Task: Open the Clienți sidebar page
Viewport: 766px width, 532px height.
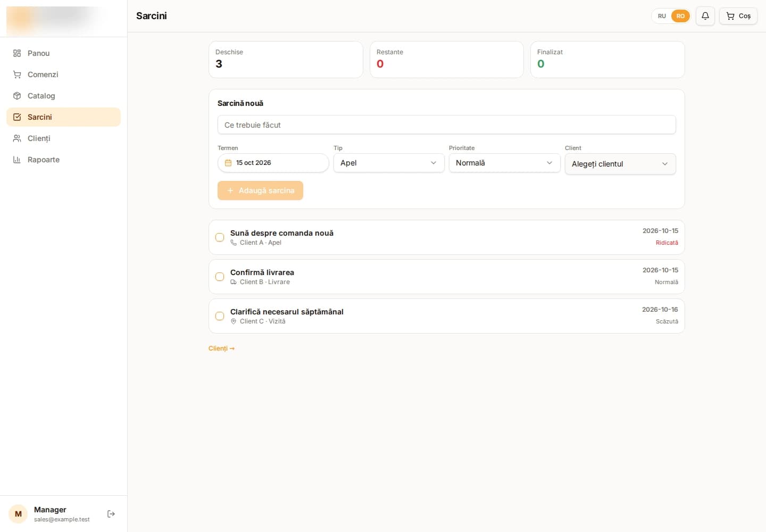Action: [x=63, y=138]
